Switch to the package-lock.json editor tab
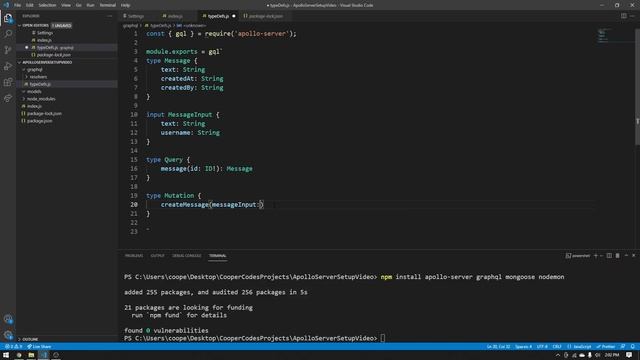The height and width of the screenshot is (360, 640). coord(265,16)
